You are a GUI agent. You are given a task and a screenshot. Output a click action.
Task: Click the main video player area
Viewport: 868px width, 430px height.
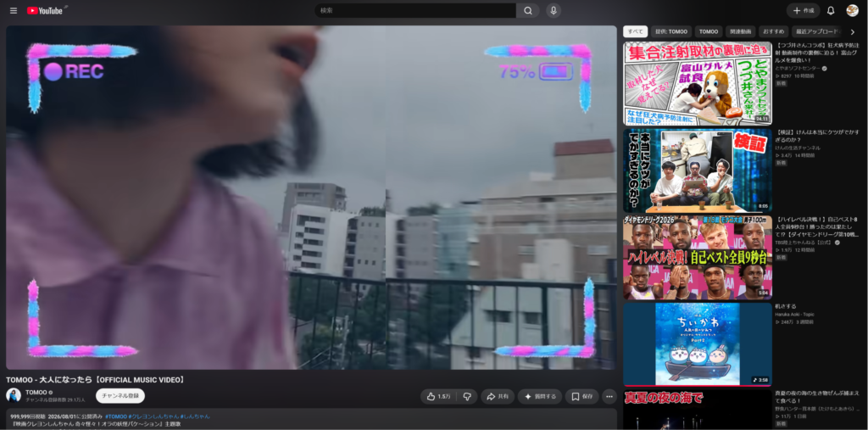pyautogui.click(x=311, y=198)
